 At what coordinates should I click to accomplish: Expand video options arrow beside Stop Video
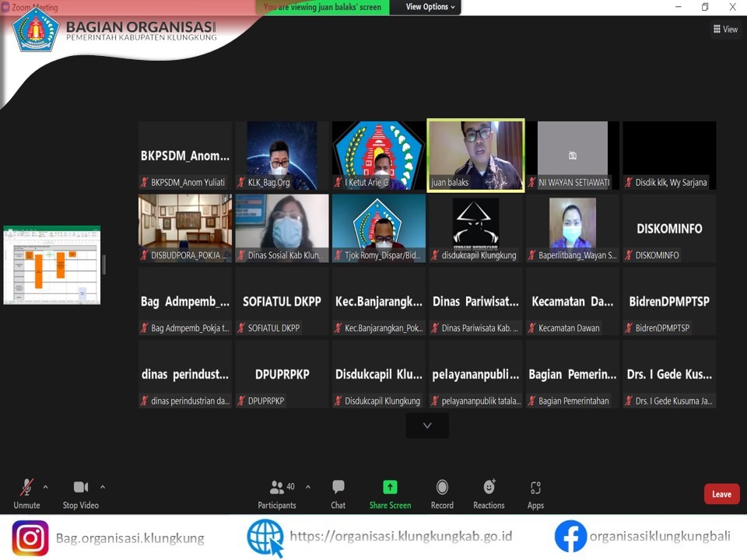(103, 487)
